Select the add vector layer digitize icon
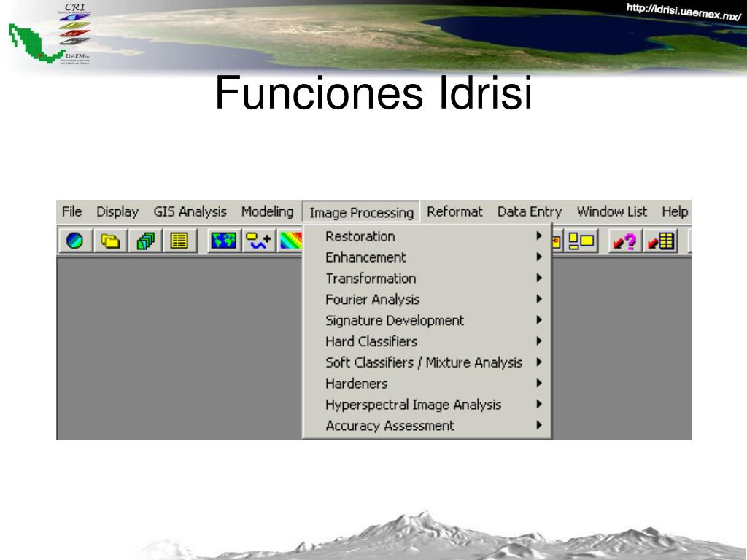The height and width of the screenshot is (560, 747). (x=259, y=241)
